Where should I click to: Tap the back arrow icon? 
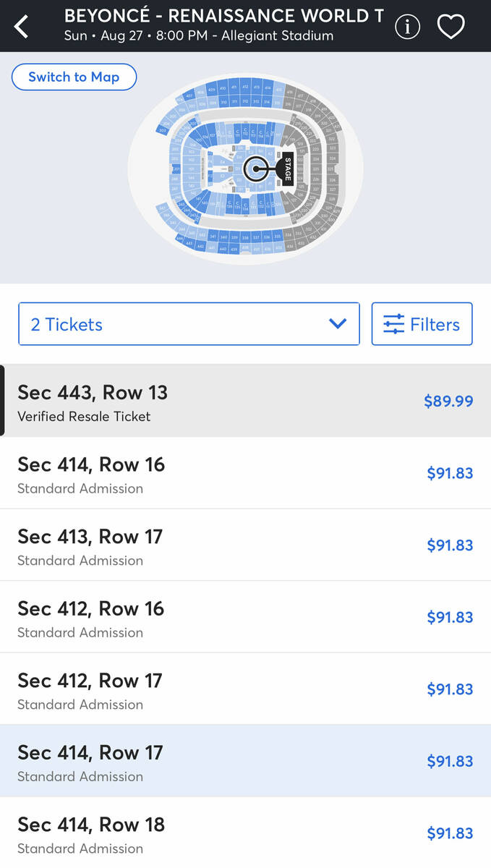pyautogui.click(x=22, y=27)
